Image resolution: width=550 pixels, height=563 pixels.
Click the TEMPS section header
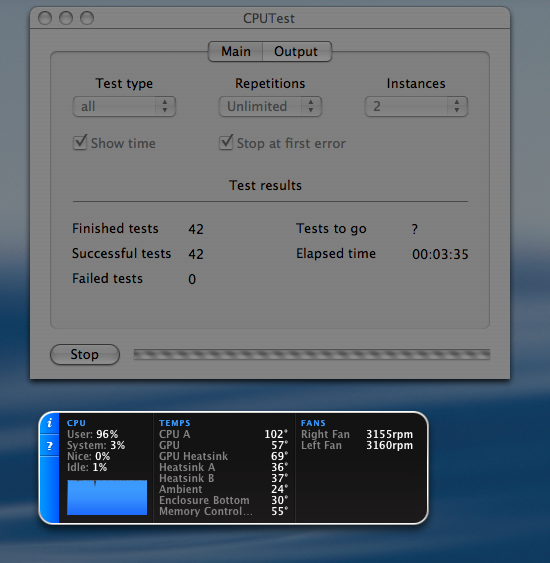[x=174, y=423]
